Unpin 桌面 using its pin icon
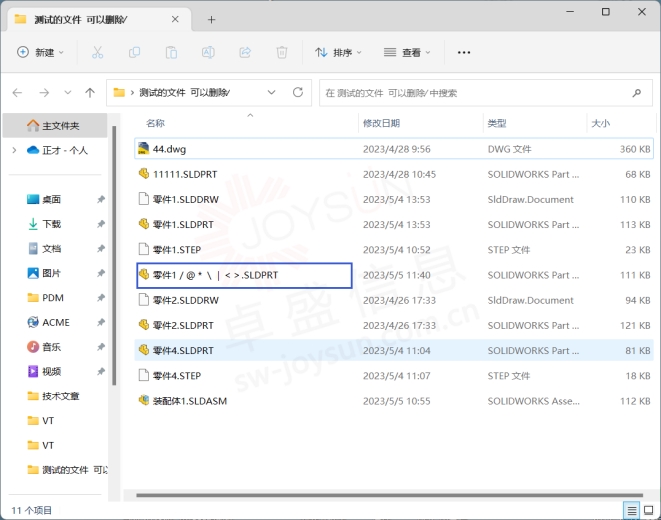Viewport: 661px width, 520px height. 101,199
